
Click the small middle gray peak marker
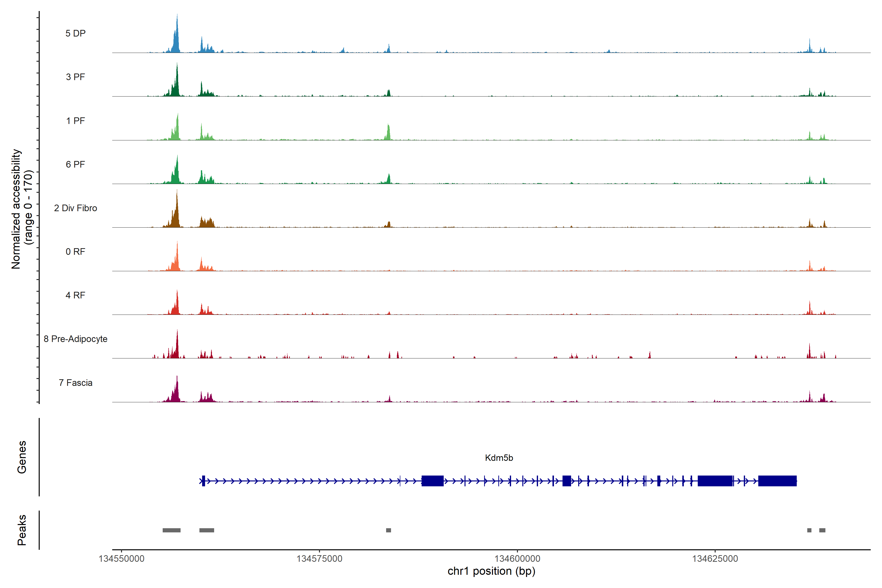(x=389, y=530)
